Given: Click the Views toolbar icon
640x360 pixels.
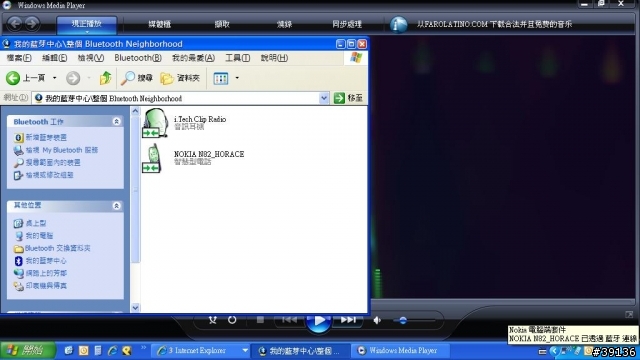Looking at the screenshot, I should pyautogui.click(x=221, y=78).
